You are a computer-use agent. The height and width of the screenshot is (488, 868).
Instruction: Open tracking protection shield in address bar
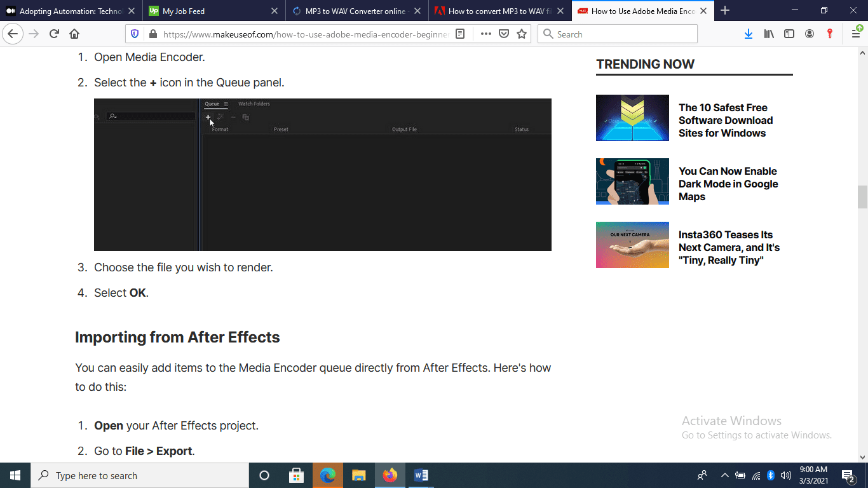click(x=134, y=34)
